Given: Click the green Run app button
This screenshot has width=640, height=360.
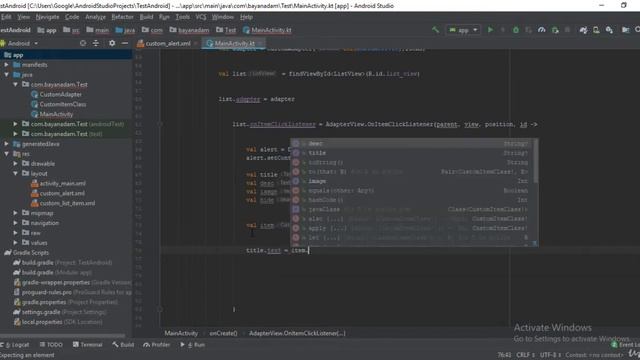Looking at the screenshot, I should pyautogui.click(x=490, y=30).
